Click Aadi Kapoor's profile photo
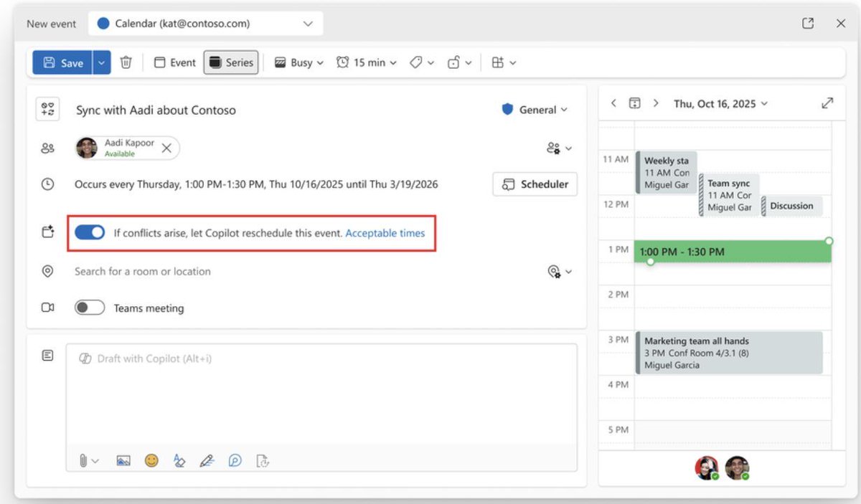861x504 pixels. click(x=87, y=148)
